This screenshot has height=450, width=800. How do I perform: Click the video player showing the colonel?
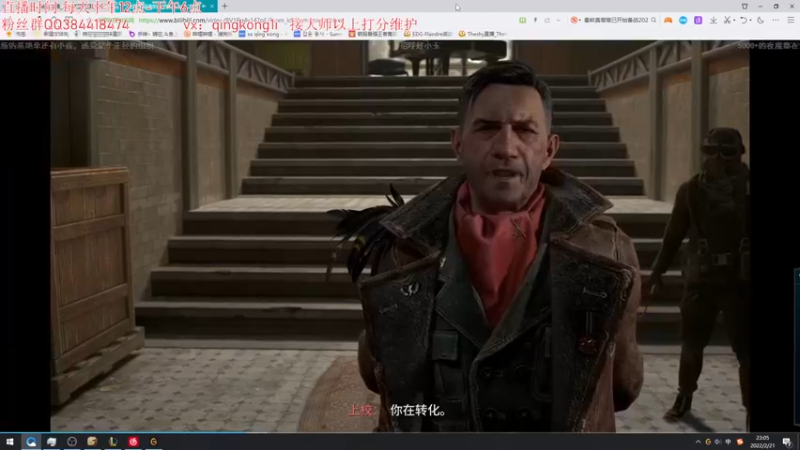tap(399, 236)
